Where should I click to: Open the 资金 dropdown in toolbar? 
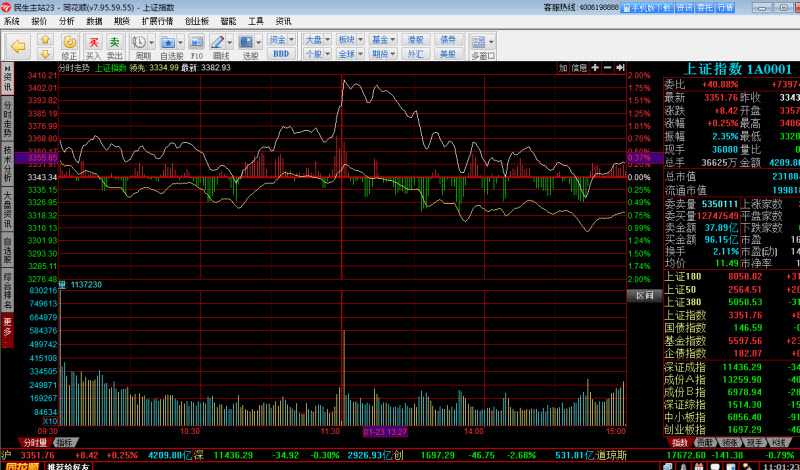click(x=280, y=40)
